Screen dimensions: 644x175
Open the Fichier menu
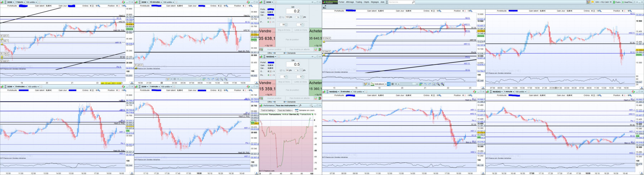[x=342, y=2]
